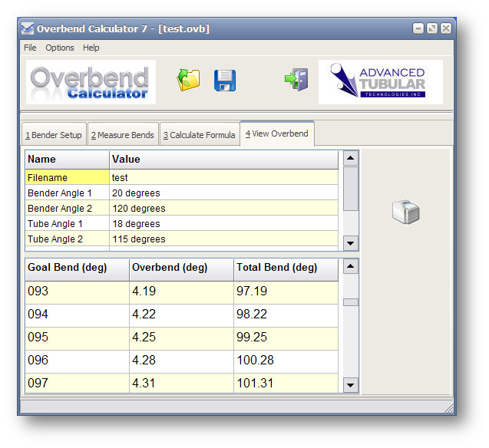489x448 pixels.
Task: Click the '20 degrees' value
Action: point(223,193)
